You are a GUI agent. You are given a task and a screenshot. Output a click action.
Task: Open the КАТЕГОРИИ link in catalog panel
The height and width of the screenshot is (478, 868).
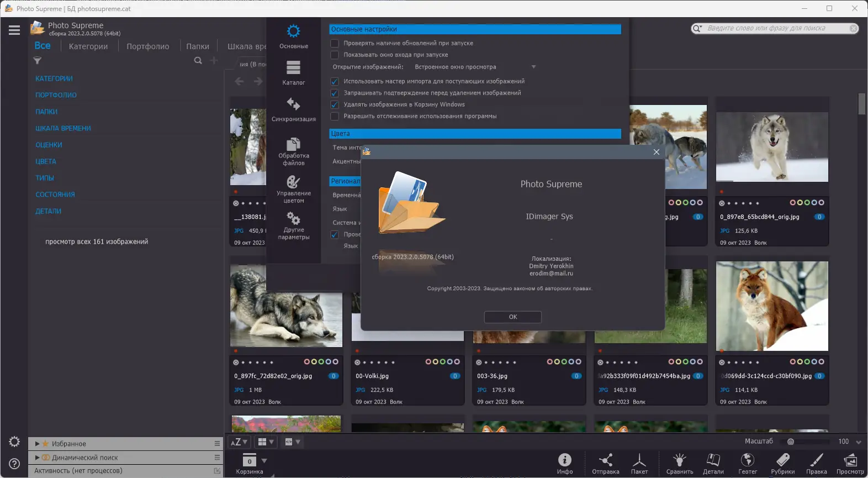pyautogui.click(x=54, y=78)
